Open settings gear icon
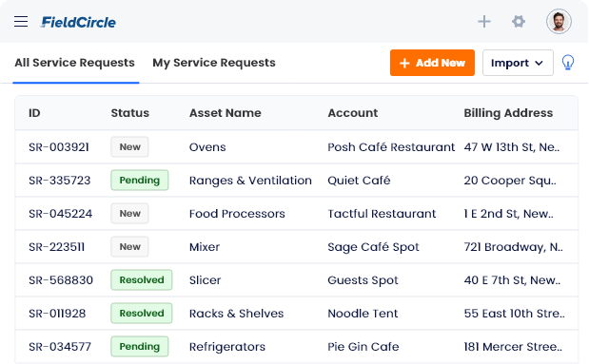Viewport: 589px width, 364px height. tap(519, 22)
